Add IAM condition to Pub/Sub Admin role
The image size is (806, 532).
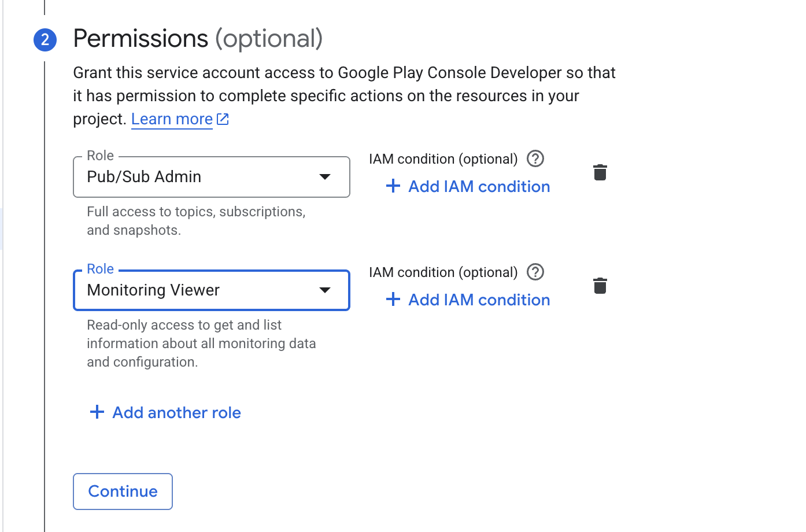(479, 186)
